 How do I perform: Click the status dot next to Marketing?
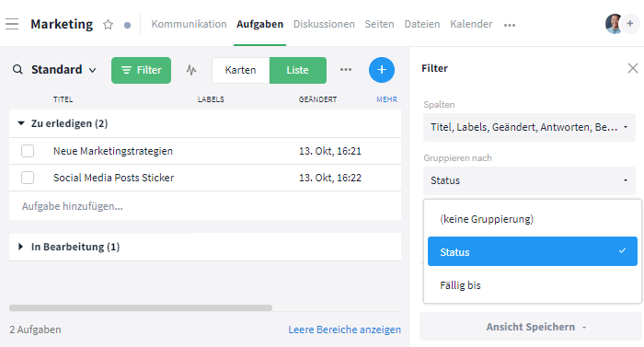click(x=127, y=26)
